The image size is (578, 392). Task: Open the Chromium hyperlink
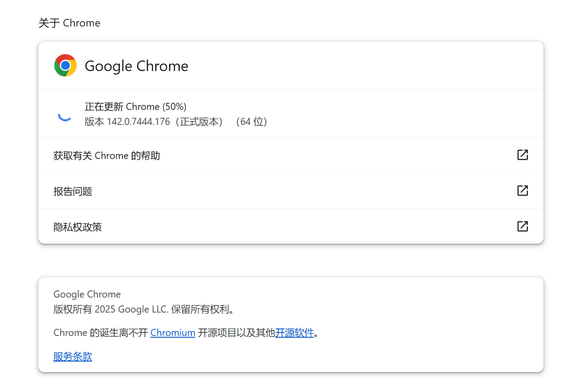172,332
